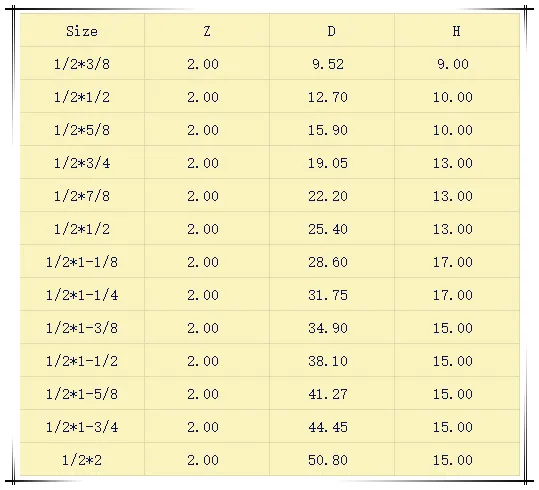Click the 28.60 D value
This screenshot has width=539, height=490.
tap(328, 262)
